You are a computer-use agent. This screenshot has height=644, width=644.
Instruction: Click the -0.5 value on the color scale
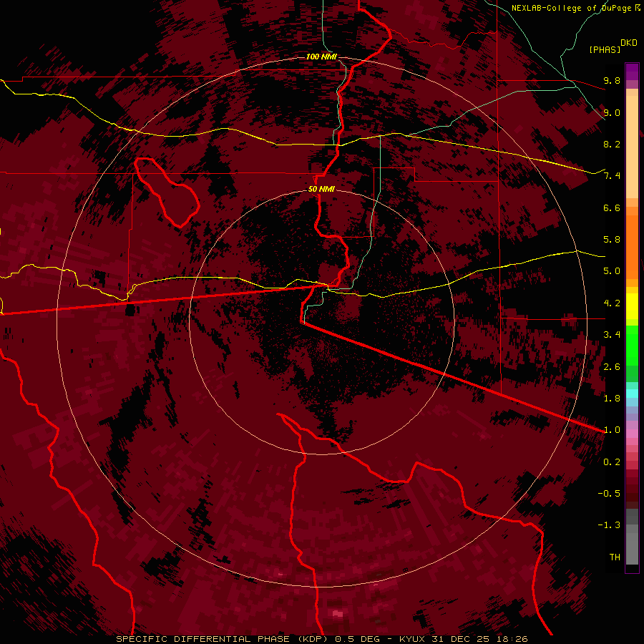coord(609,494)
